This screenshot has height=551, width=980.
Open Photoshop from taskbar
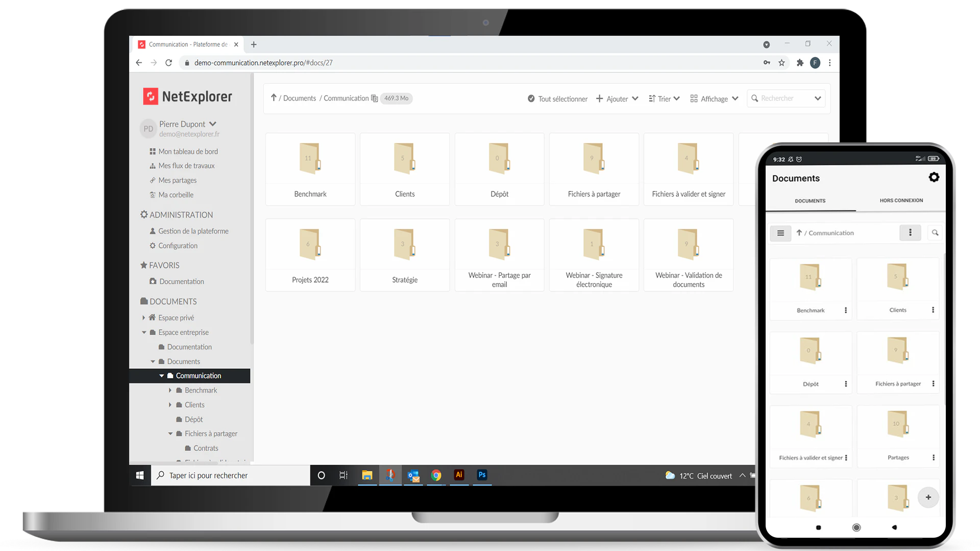[x=482, y=475]
